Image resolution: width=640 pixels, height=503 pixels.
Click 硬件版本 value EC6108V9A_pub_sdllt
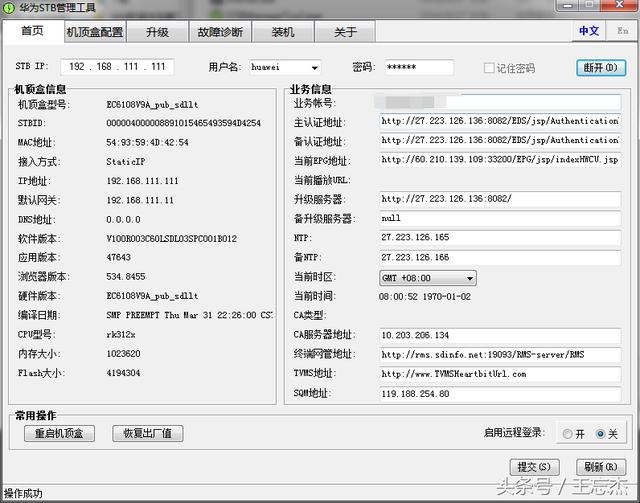click(x=152, y=296)
